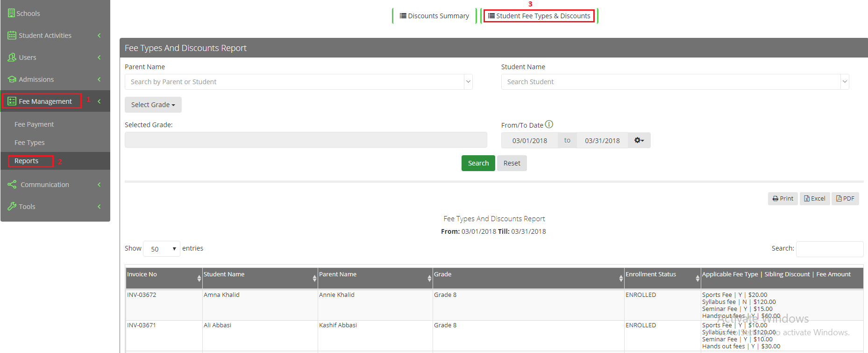Image resolution: width=868 pixels, height=353 pixels.
Task: Open Reports submenu item
Action: click(x=27, y=160)
